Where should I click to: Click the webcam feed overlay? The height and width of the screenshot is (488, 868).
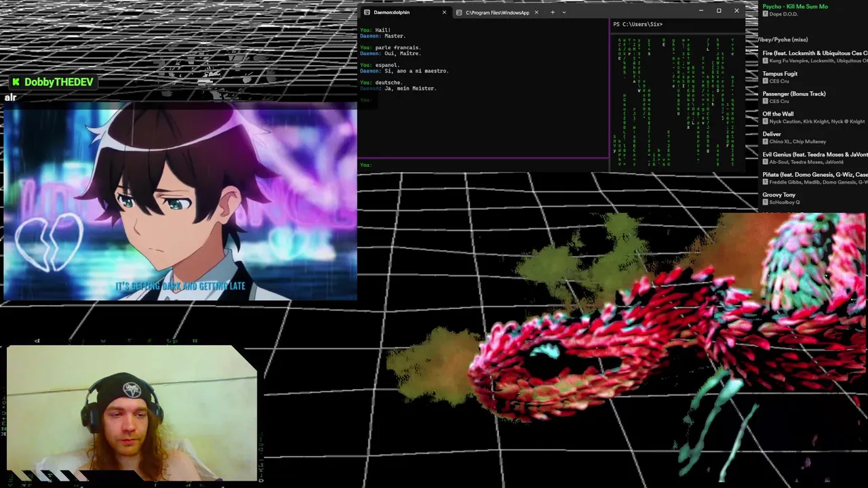point(132,413)
